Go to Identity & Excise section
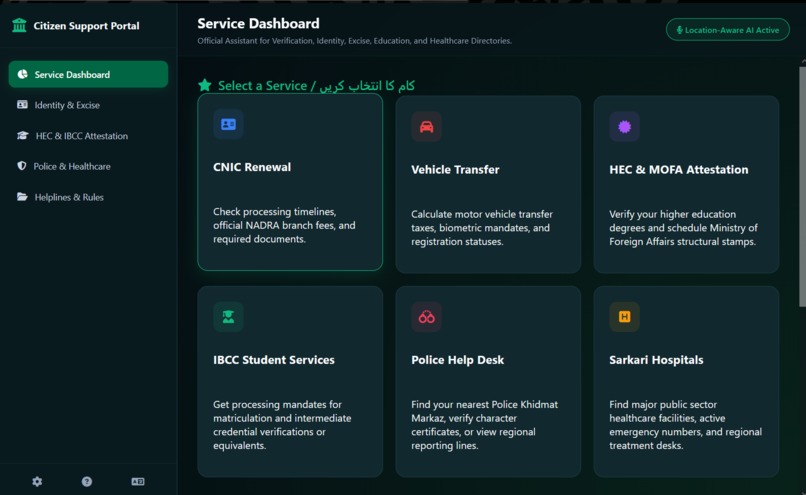 pos(88,105)
